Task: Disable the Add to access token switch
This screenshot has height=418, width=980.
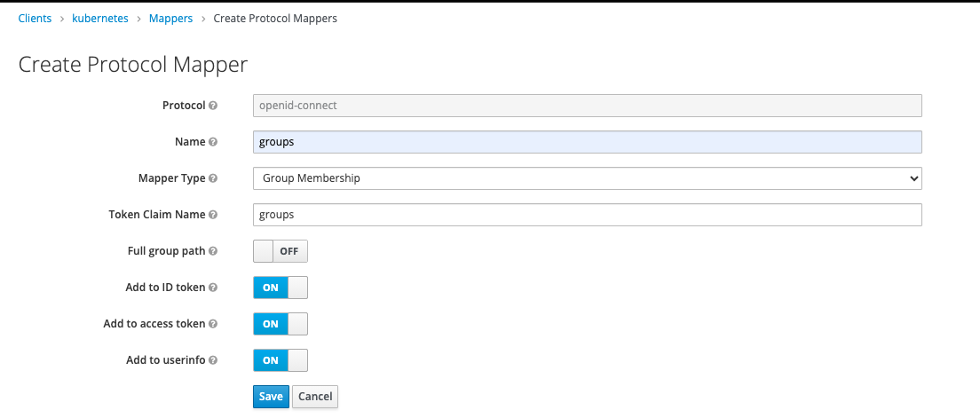Action: pos(281,324)
